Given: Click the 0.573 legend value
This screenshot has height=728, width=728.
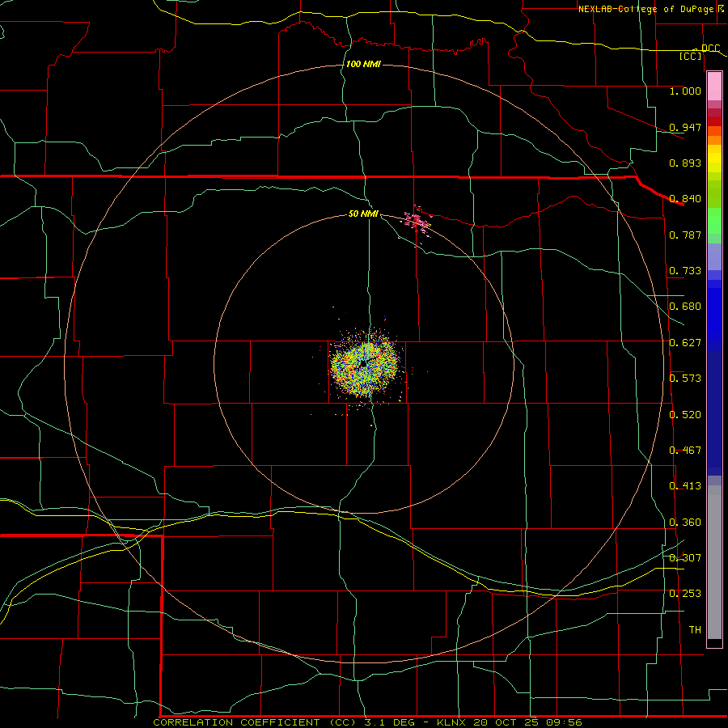Looking at the screenshot, I should (x=685, y=379).
